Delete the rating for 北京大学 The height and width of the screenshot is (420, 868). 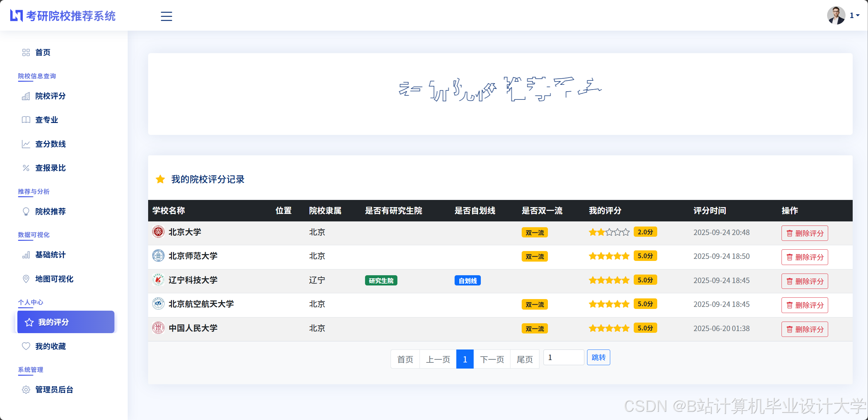(804, 233)
